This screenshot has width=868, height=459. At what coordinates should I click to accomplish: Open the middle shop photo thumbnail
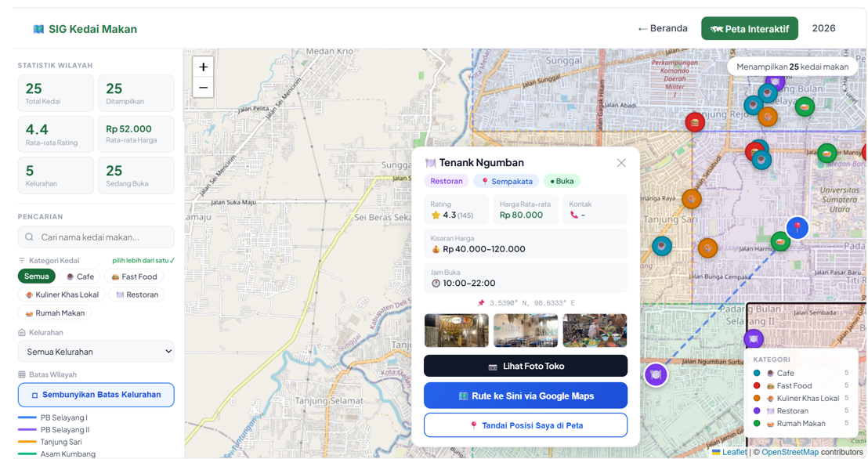pos(526,330)
